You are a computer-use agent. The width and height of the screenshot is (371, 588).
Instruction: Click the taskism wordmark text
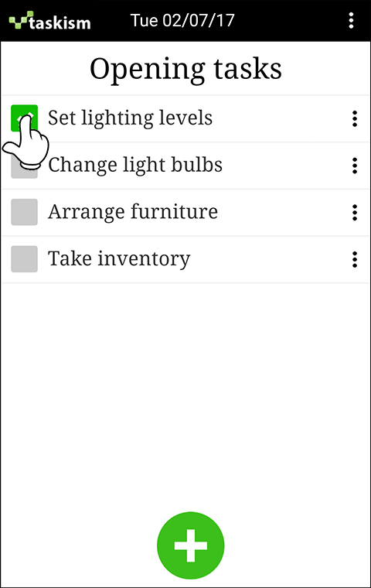tap(60, 22)
